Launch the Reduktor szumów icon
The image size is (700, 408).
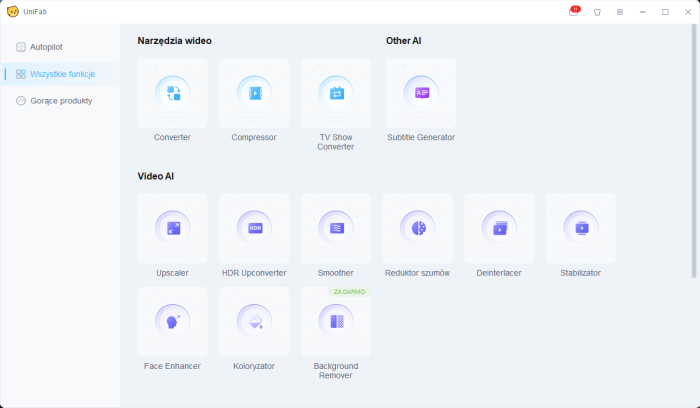point(417,228)
